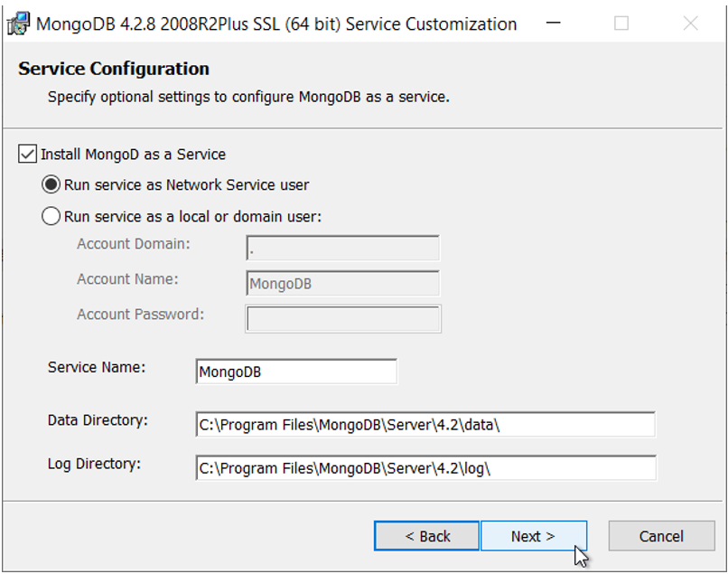Go to previous step with Back button
728x574 pixels.
coord(427,536)
